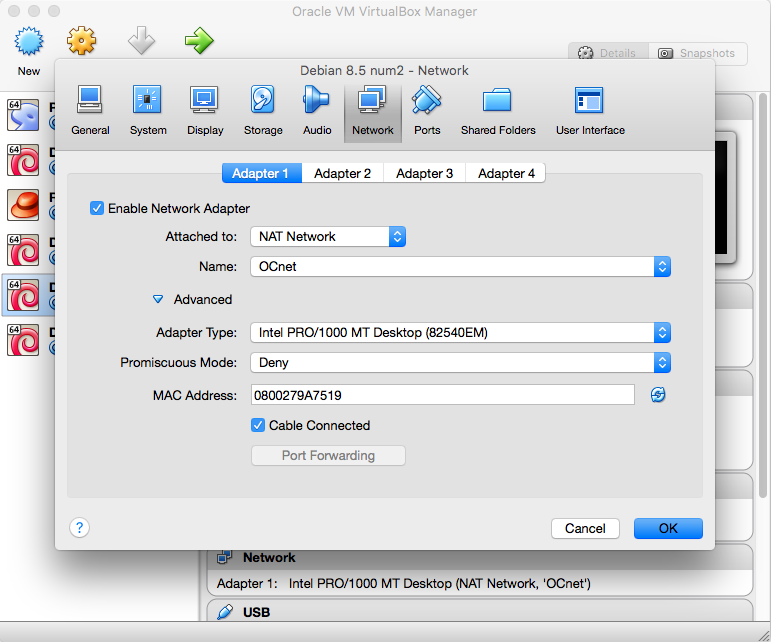
Task: Open the Promiscuous Mode dropdown
Action: point(460,363)
